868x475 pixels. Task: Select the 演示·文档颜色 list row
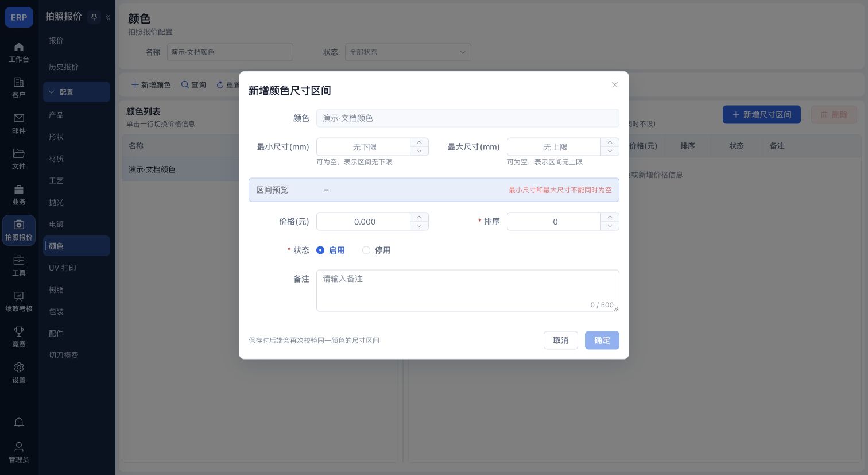coord(180,170)
